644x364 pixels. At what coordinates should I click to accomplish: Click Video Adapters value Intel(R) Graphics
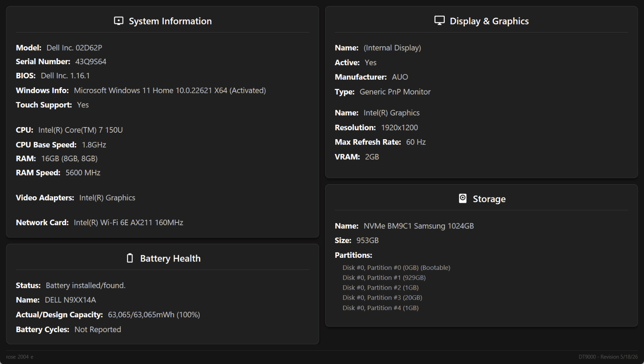[x=107, y=197]
